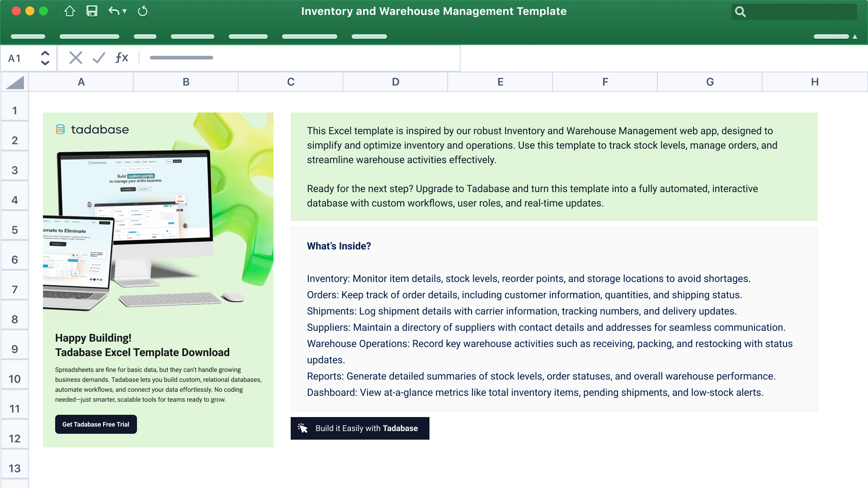Select column A header
The image size is (868, 488).
click(x=81, y=82)
